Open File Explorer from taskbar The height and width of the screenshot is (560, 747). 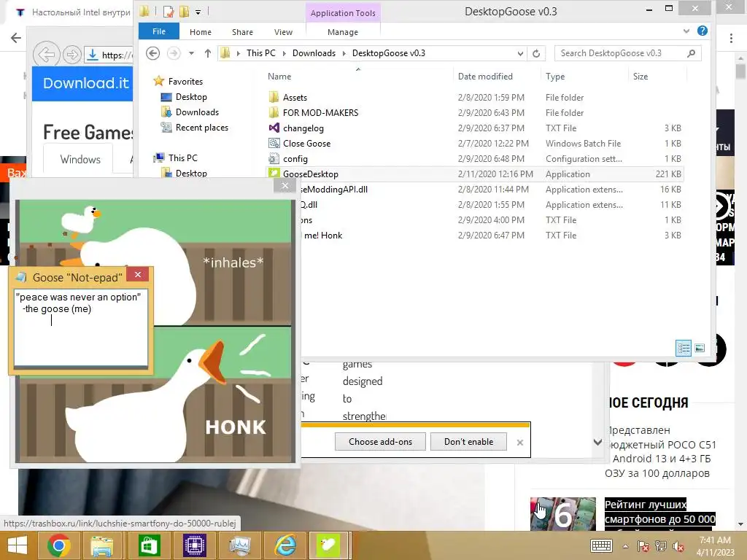click(x=102, y=545)
